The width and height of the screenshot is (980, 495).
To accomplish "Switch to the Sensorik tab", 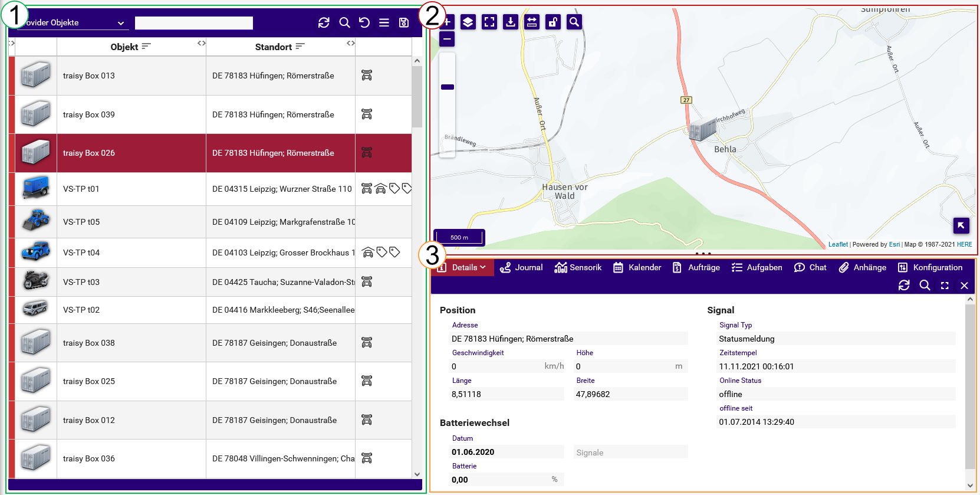I will click(578, 267).
